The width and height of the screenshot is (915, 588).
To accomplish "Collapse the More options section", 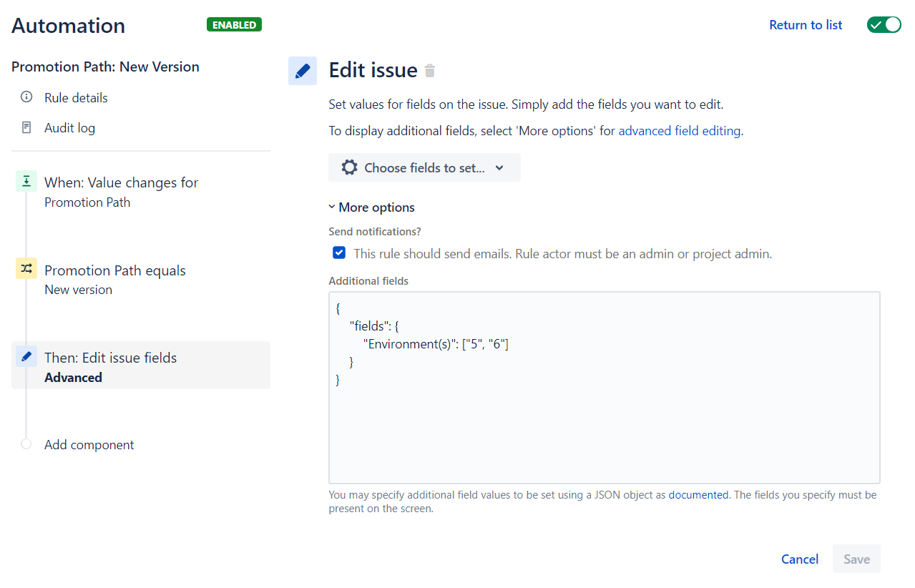I will click(372, 207).
